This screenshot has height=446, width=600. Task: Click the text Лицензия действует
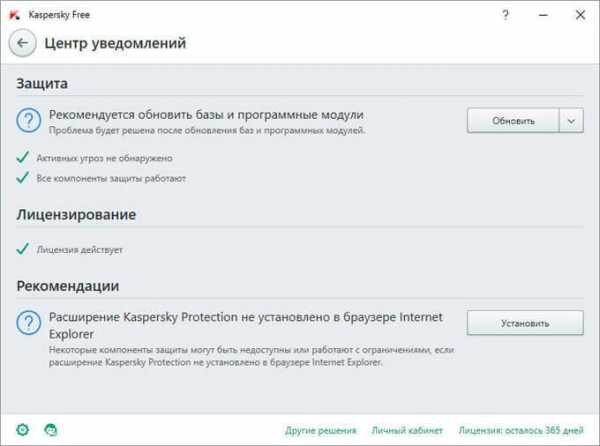(x=80, y=250)
